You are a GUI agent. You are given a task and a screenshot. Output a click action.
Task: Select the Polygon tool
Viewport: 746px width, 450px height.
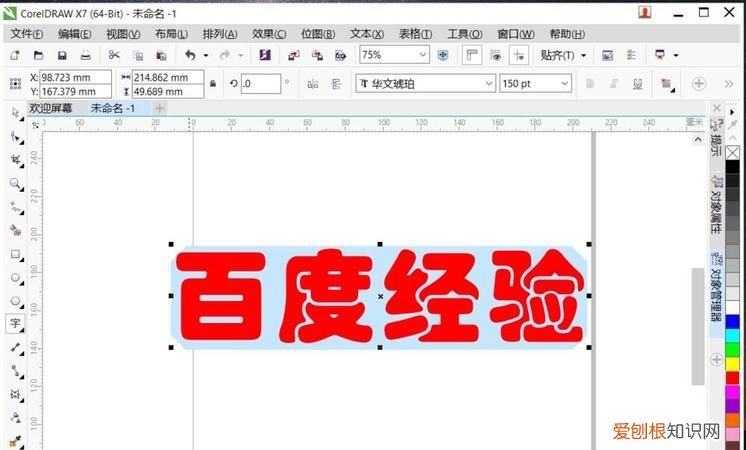coord(16,301)
